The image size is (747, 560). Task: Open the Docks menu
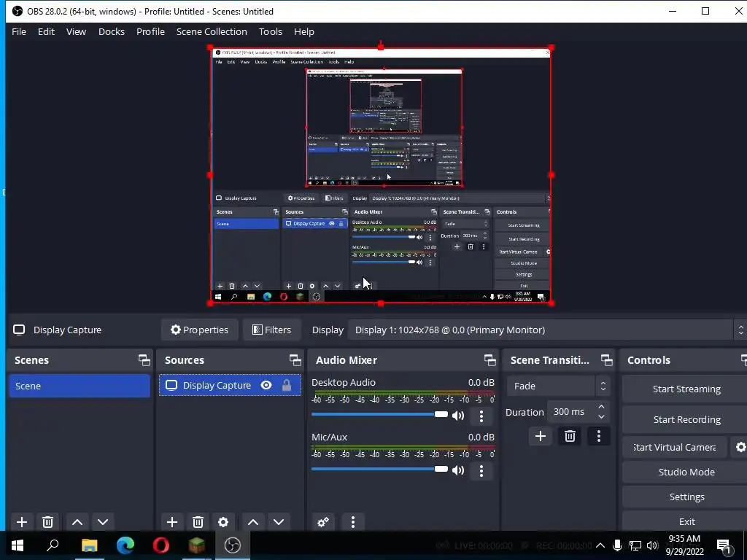click(112, 32)
